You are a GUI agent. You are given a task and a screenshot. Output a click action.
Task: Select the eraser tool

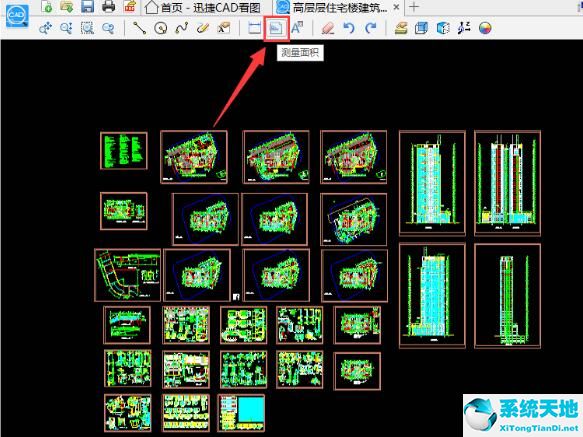coord(328,28)
